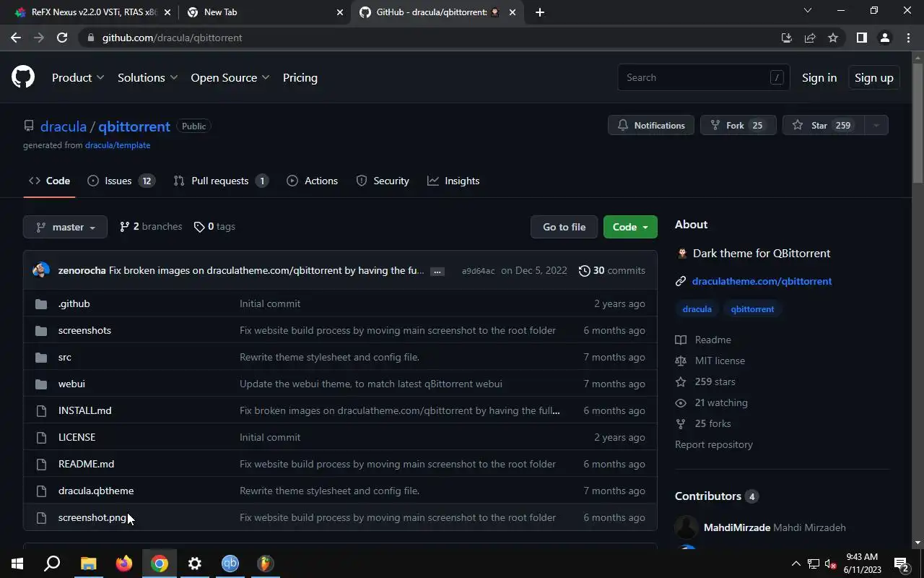Reload the page

point(62,38)
